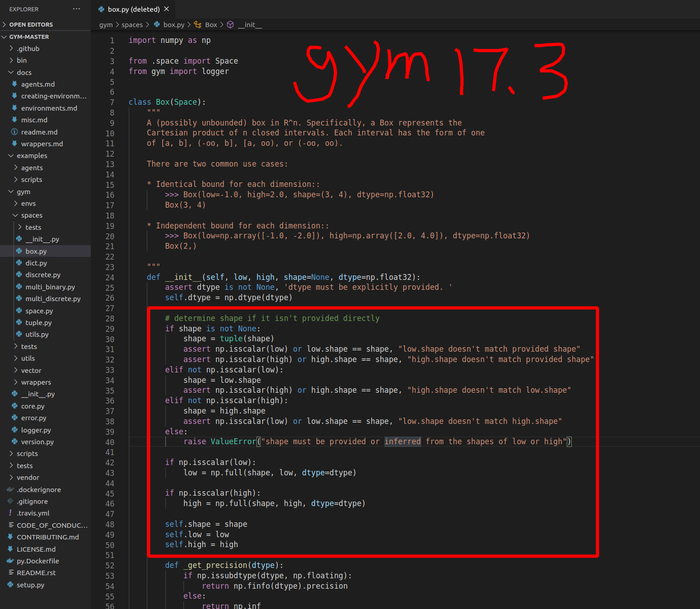Click line number 24 in the gutter
This screenshot has width=700, height=609.
pyautogui.click(x=110, y=277)
